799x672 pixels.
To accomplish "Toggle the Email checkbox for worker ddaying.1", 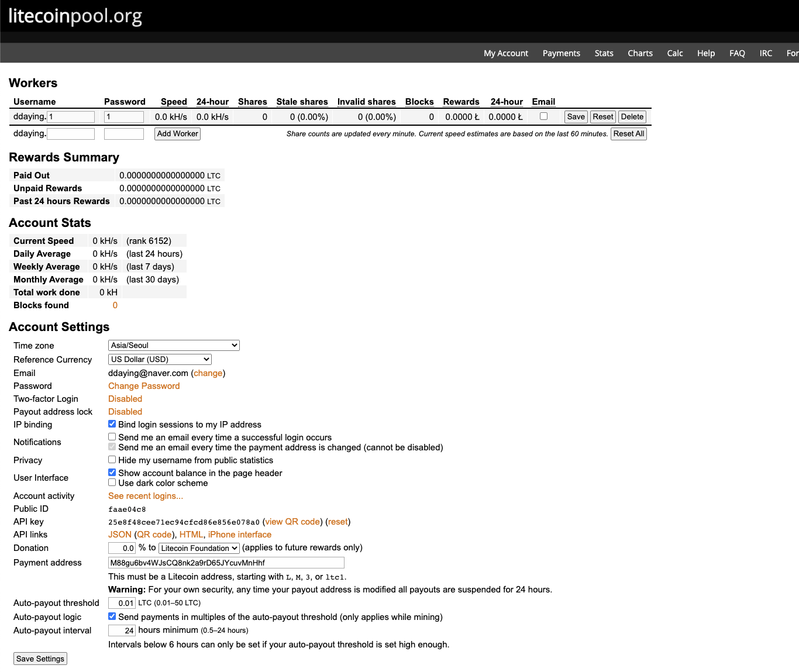I will (x=543, y=116).
